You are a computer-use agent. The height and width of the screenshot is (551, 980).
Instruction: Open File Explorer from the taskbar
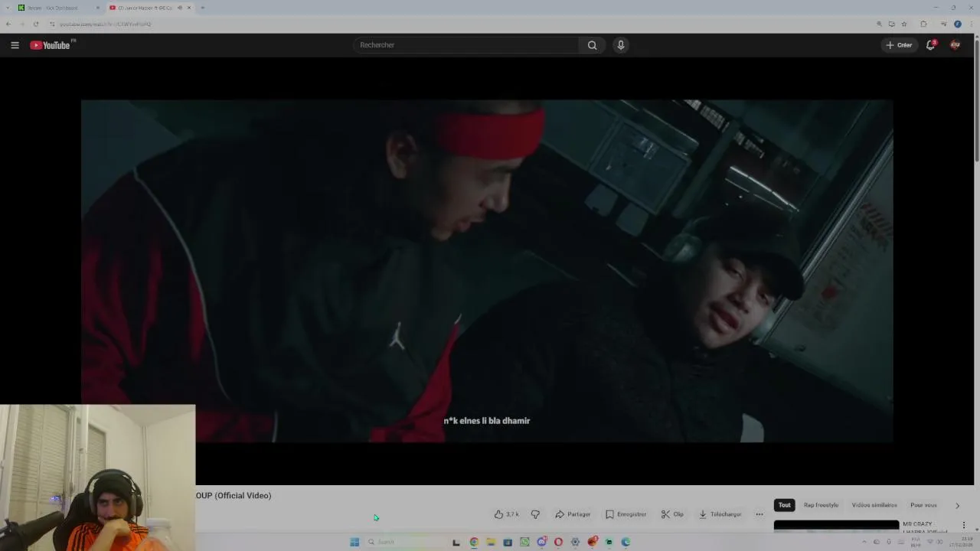pos(491,542)
